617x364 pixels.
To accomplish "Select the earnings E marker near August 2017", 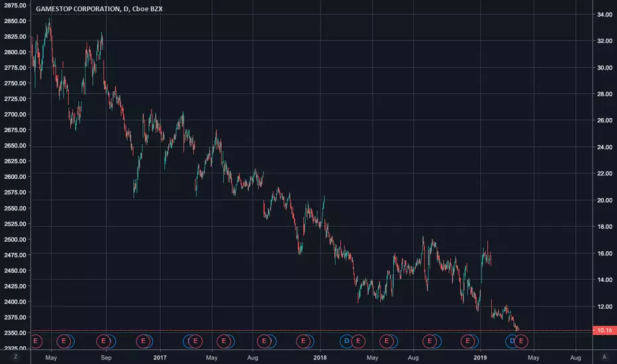I will pos(264,341).
